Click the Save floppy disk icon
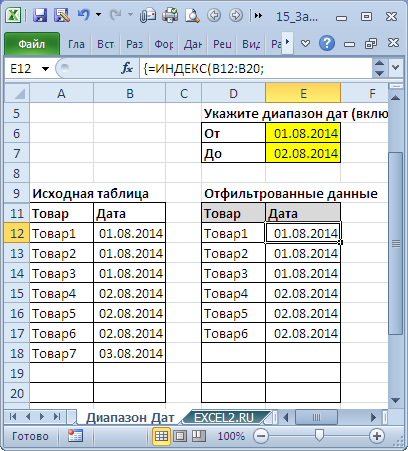This screenshot has height=451, width=408. (40, 16)
